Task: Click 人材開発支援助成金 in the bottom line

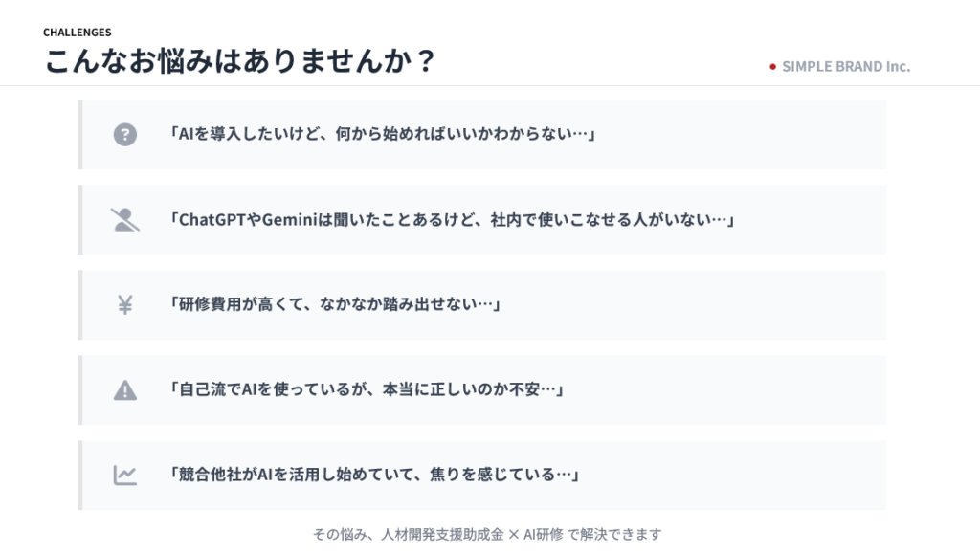Action: click(x=443, y=534)
